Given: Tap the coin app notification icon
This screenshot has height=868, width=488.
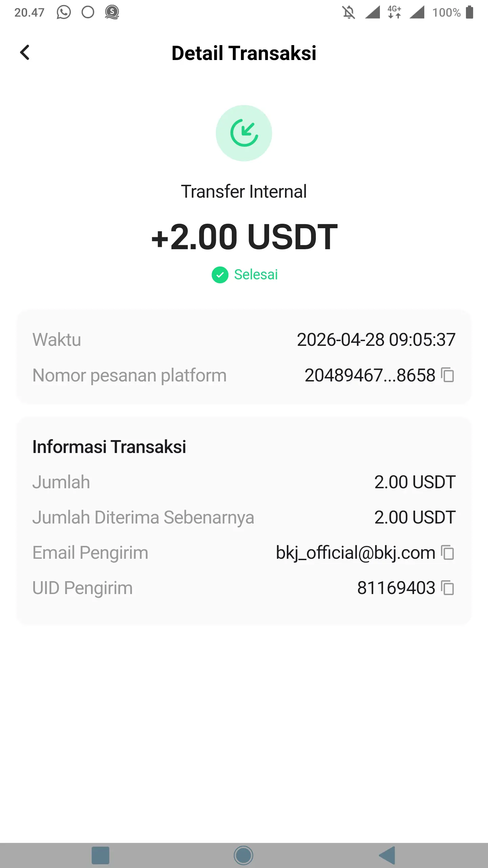Looking at the screenshot, I should tap(112, 12).
